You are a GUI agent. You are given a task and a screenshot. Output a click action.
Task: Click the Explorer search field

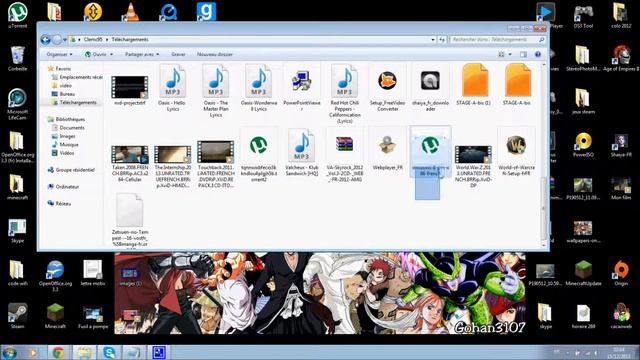pos(498,40)
